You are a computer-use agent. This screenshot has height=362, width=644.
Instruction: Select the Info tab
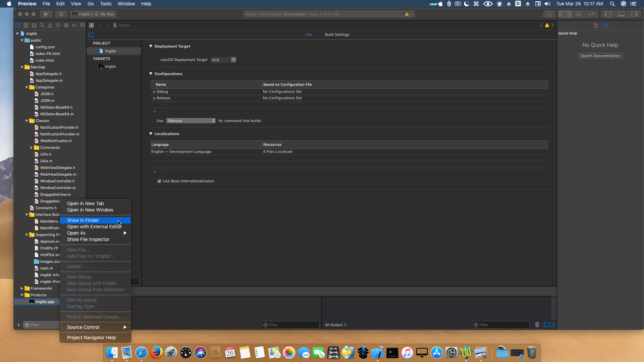pyautogui.click(x=309, y=35)
